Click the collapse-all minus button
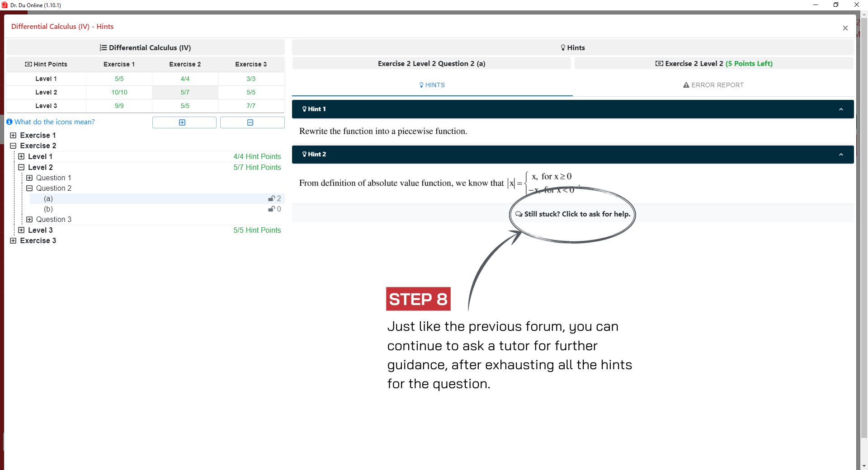 coord(252,122)
